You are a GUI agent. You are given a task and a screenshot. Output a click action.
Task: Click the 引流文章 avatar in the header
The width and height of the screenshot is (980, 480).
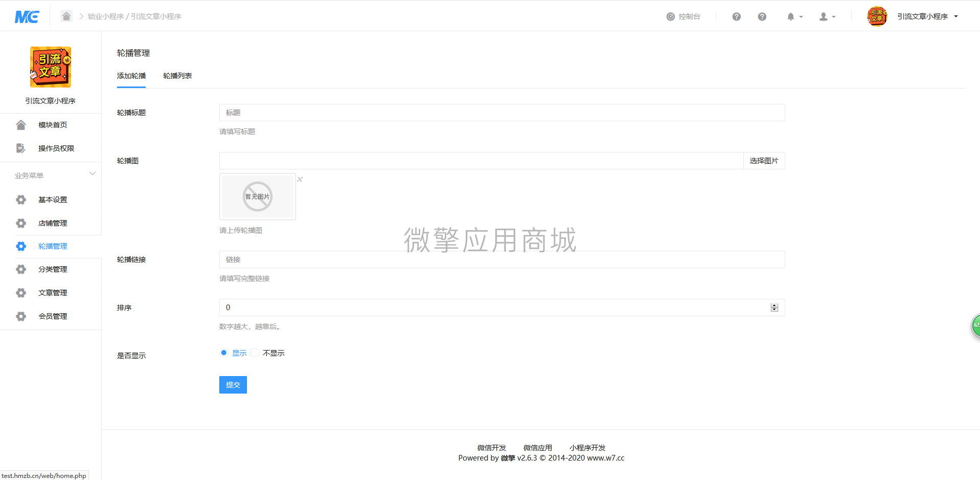pyautogui.click(x=877, y=16)
